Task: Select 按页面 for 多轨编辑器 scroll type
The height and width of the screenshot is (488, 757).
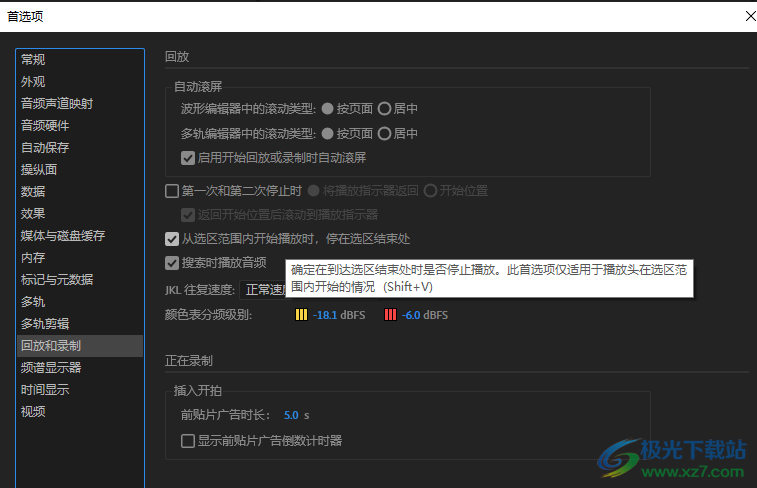Action: 328,133
